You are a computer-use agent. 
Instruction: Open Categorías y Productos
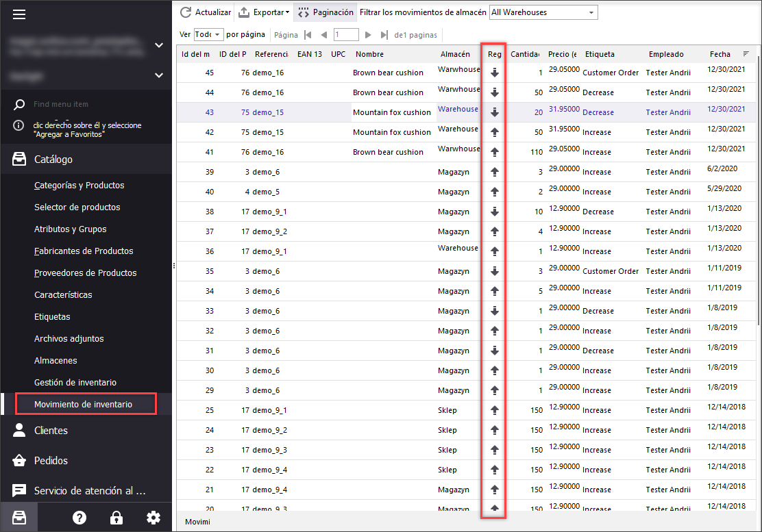click(x=79, y=186)
